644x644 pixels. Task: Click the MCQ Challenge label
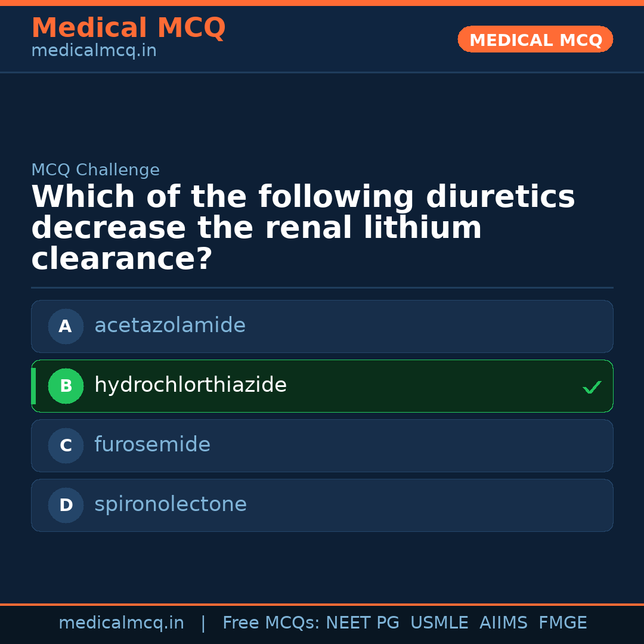click(x=95, y=170)
